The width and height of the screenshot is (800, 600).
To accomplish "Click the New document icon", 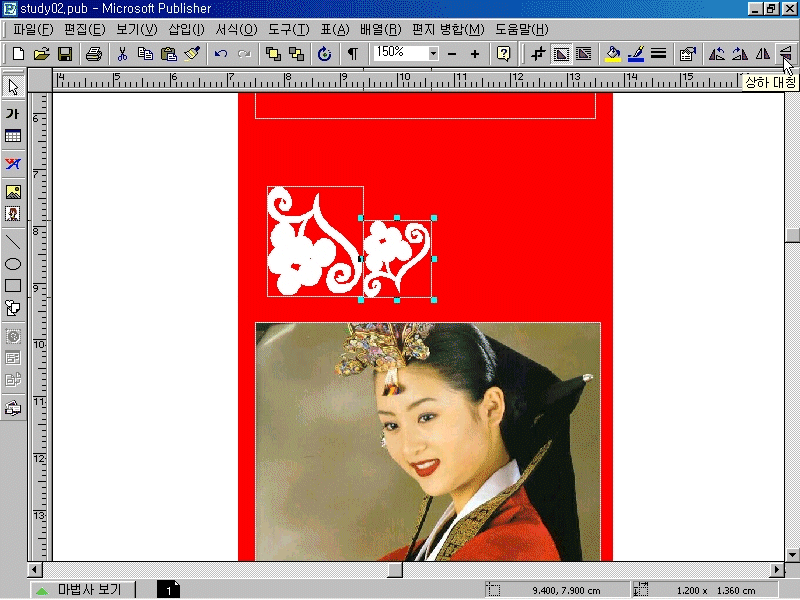I will pyautogui.click(x=18, y=54).
